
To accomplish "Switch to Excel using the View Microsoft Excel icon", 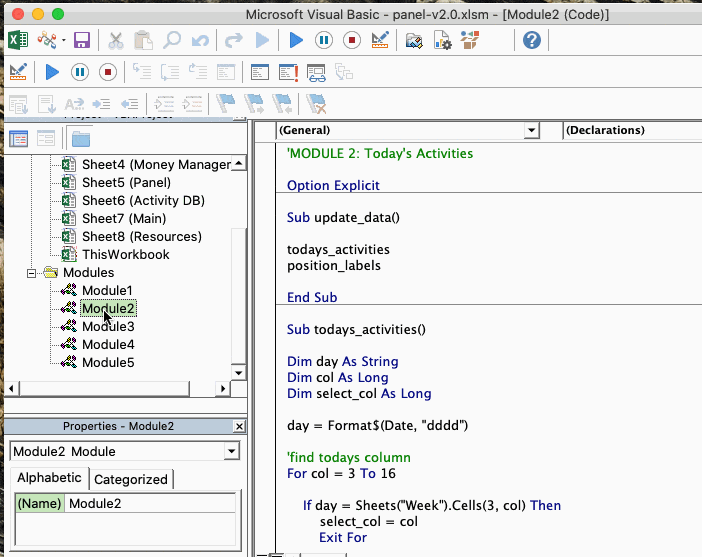I will [x=18, y=40].
